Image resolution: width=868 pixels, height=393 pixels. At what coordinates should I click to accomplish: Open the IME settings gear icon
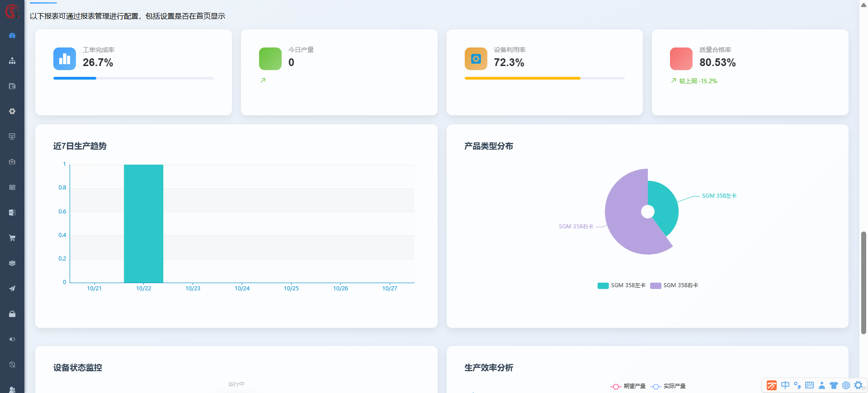(x=859, y=385)
